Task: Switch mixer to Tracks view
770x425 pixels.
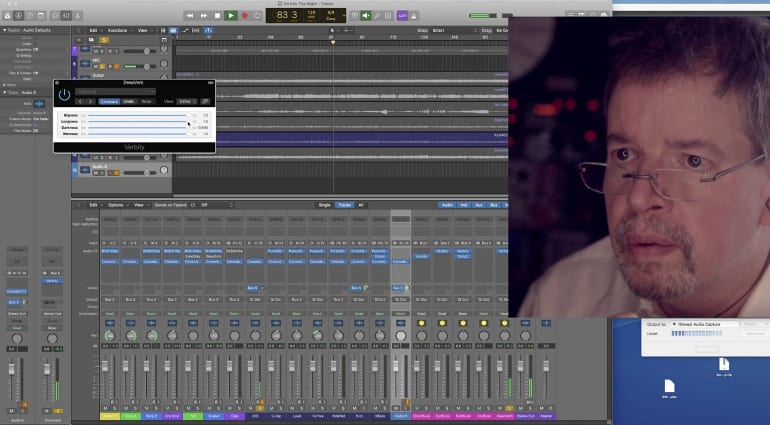Action: click(x=344, y=205)
